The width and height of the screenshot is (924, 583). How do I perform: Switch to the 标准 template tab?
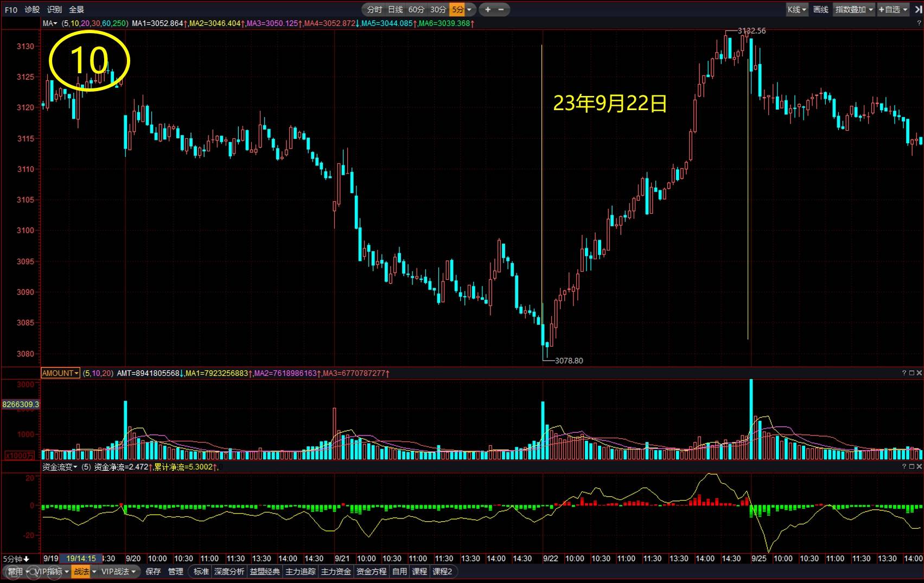201,572
